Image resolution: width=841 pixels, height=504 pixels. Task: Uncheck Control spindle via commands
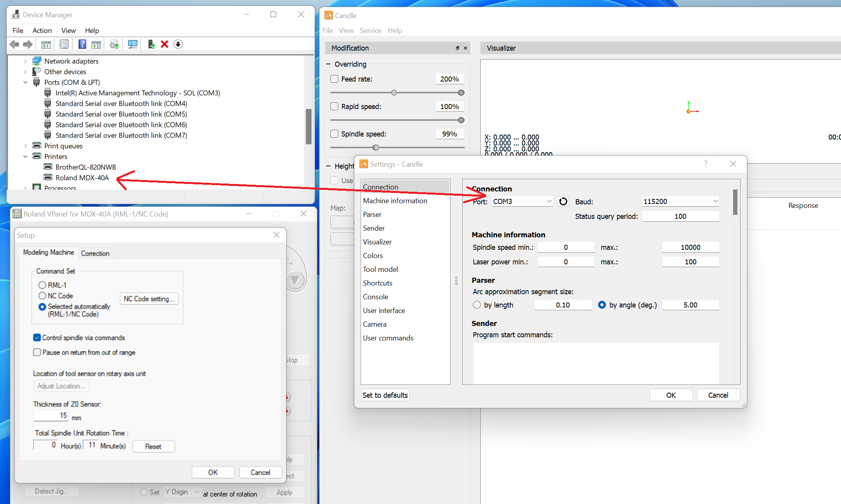[37, 338]
